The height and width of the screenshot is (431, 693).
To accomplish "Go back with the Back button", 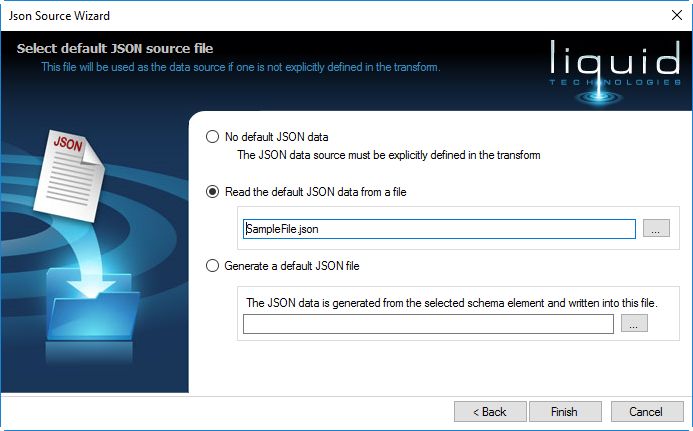I will pos(490,411).
